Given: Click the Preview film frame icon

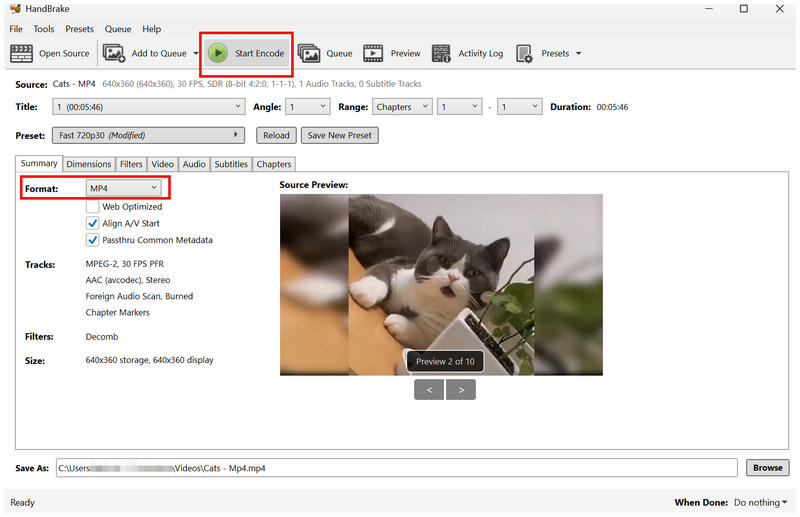Looking at the screenshot, I should [373, 53].
